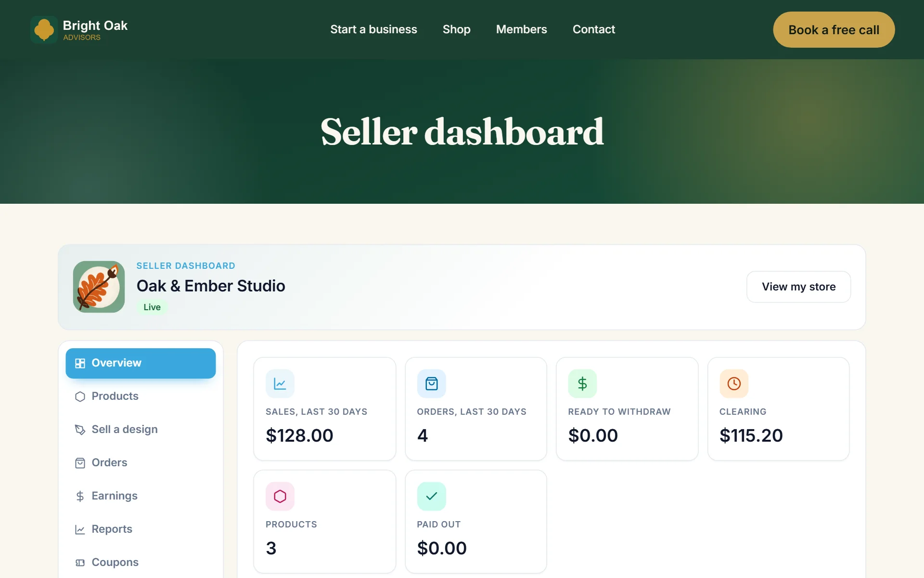Open the Products section
This screenshot has height=578, width=924.
141,396
